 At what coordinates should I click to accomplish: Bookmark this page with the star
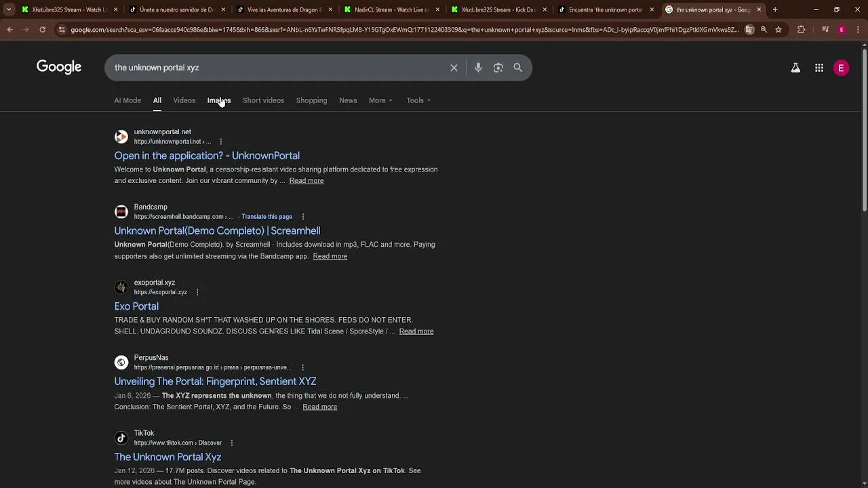click(778, 30)
